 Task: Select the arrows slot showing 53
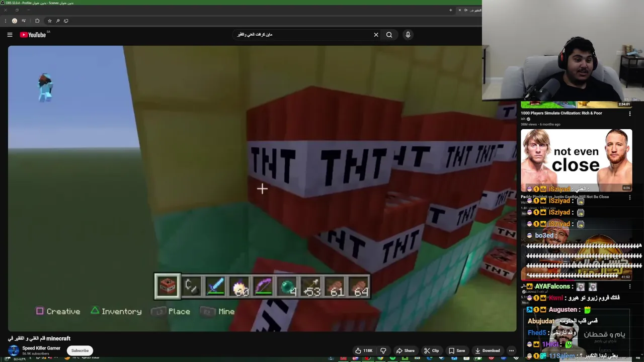(x=311, y=287)
